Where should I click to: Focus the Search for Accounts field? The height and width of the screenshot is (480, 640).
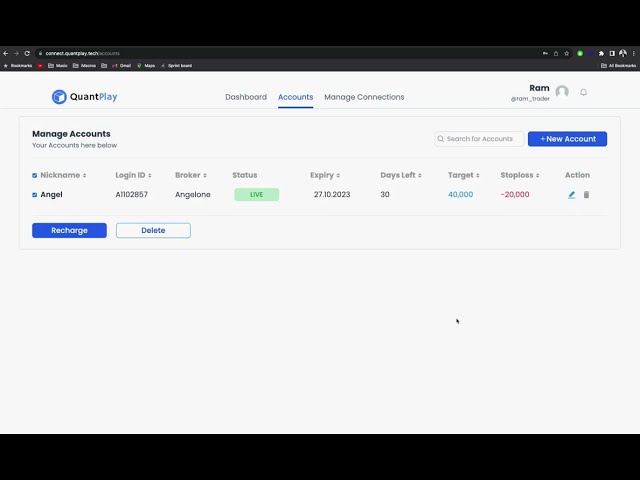pos(479,139)
